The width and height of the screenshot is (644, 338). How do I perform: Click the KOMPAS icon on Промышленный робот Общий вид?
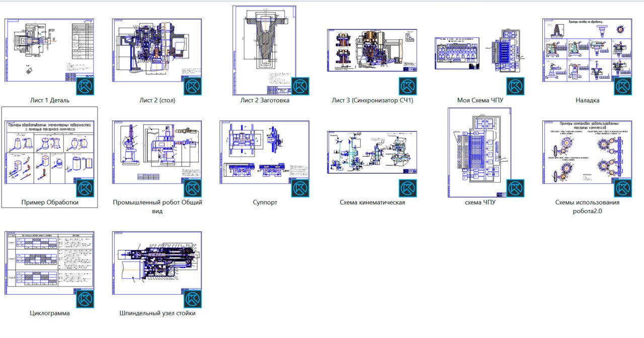pos(192,188)
